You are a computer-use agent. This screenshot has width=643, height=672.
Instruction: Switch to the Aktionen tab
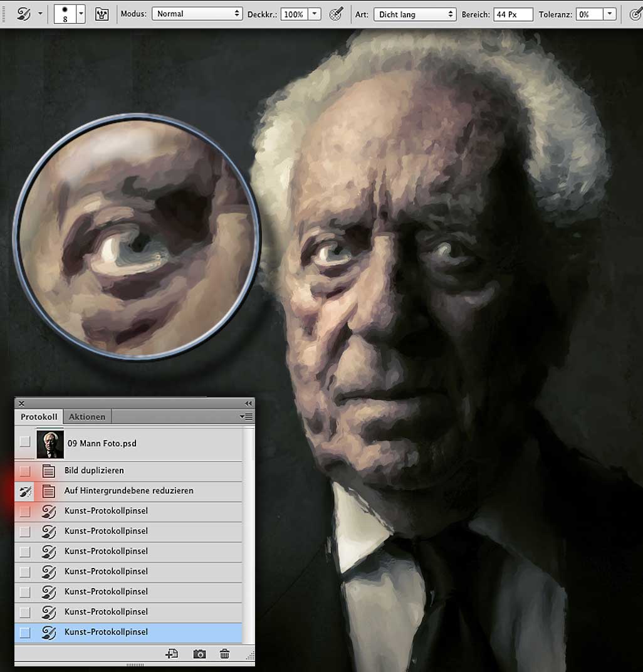tap(87, 417)
